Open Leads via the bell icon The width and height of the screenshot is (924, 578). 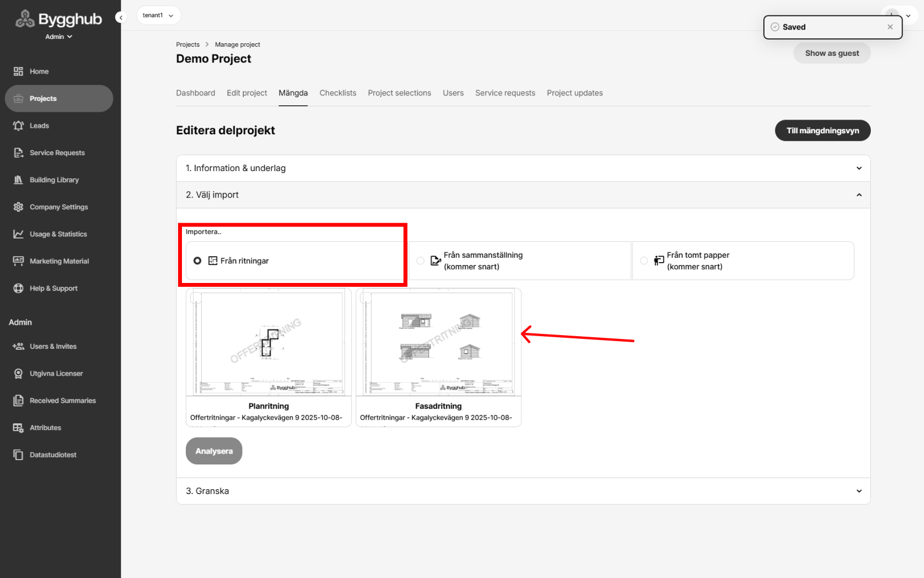[19, 126]
